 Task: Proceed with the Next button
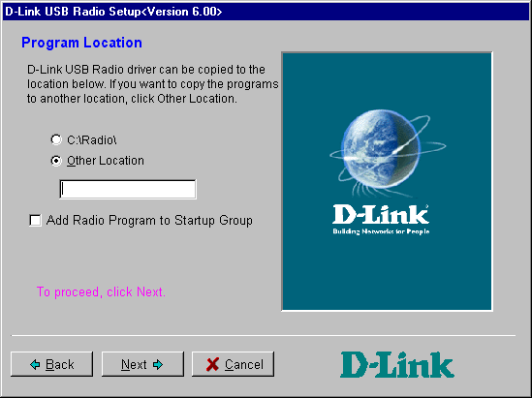pyautogui.click(x=142, y=364)
